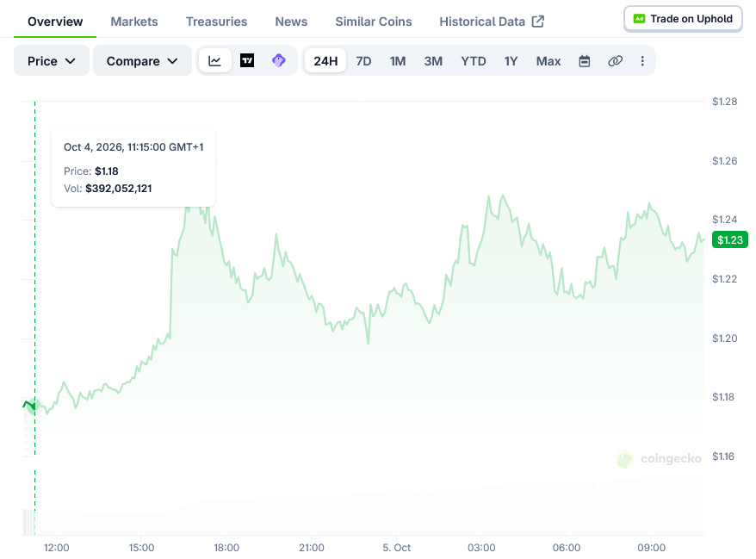Select the YTD time range
Image resolution: width=756 pixels, height=559 pixels.
click(473, 61)
